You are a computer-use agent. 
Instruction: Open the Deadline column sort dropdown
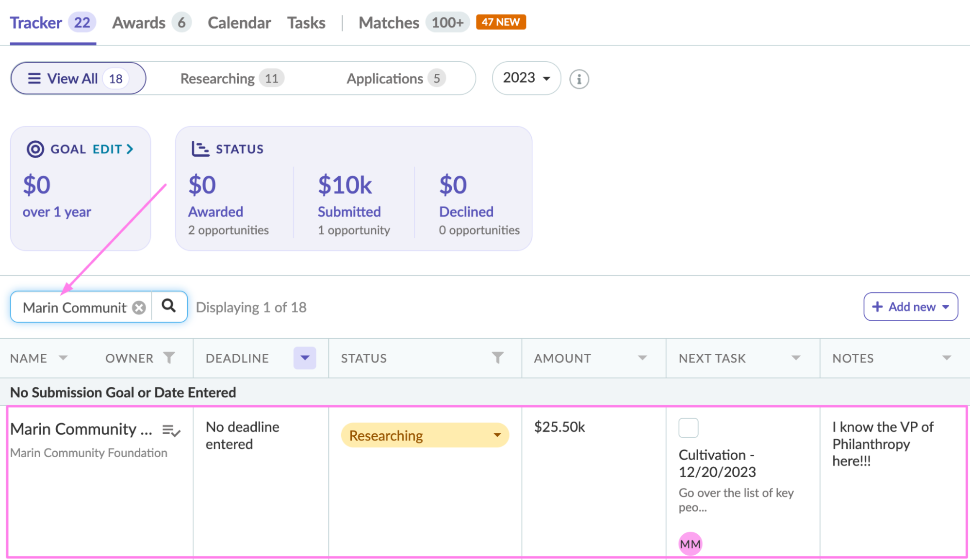pyautogui.click(x=305, y=358)
